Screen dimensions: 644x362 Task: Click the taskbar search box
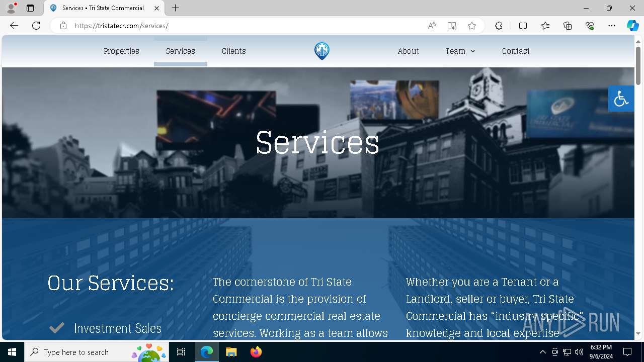click(x=97, y=352)
